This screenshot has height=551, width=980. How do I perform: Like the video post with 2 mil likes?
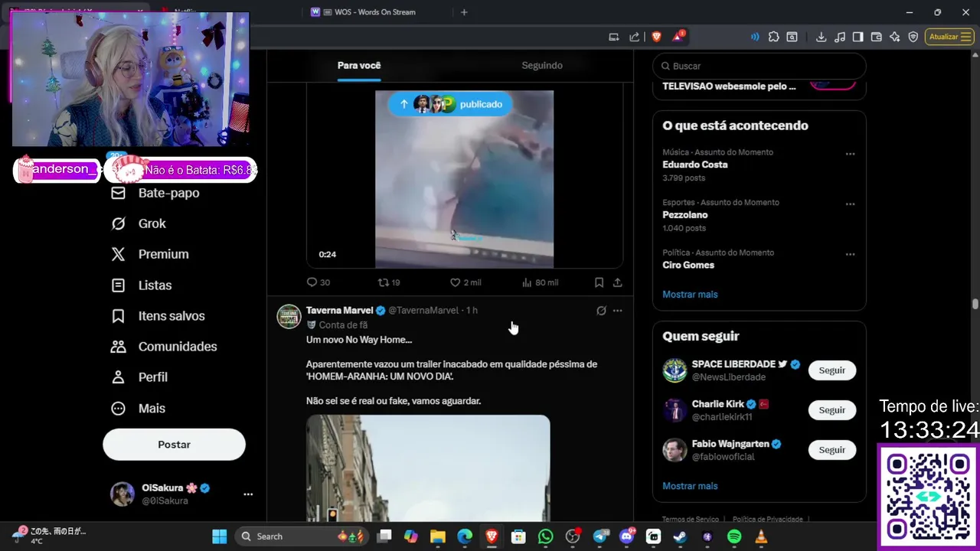tap(465, 282)
